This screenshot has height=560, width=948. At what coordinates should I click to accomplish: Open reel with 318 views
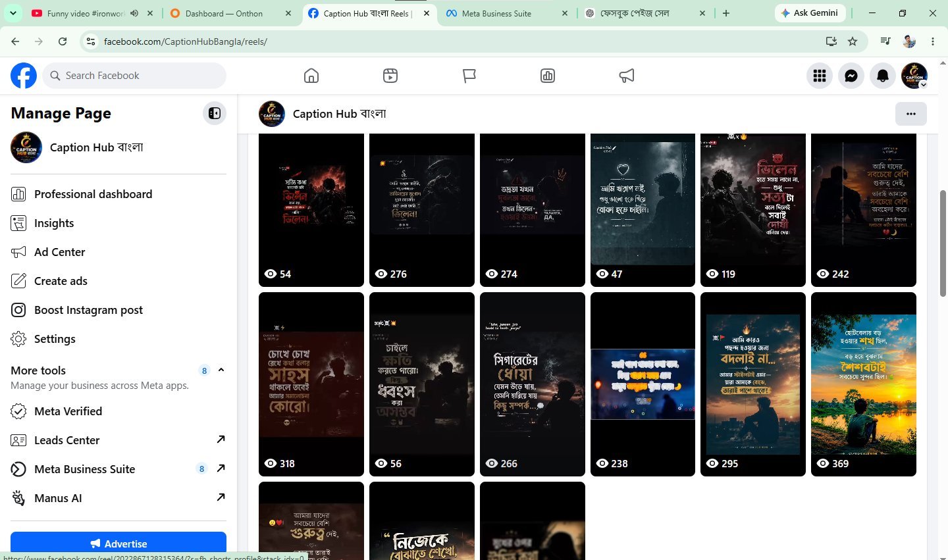click(x=311, y=384)
